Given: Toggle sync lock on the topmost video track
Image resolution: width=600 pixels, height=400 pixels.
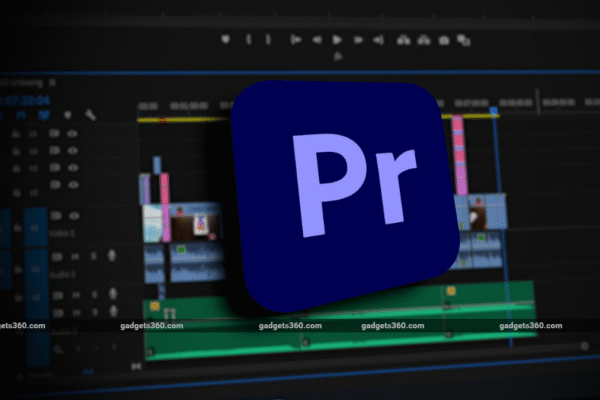Looking at the screenshot, I should pyautogui.click(x=54, y=133).
